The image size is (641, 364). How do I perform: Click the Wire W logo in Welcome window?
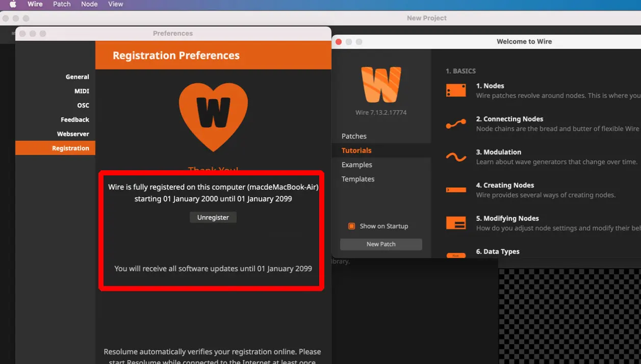[381, 85]
